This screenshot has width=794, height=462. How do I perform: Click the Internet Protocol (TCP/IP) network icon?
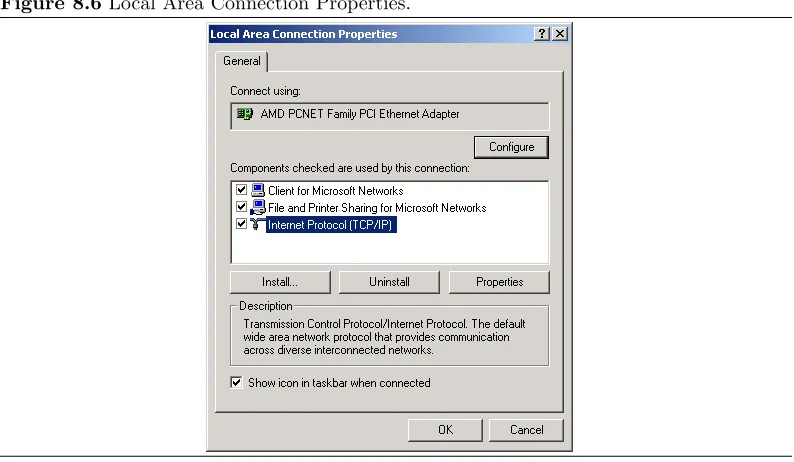(x=257, y=224)
